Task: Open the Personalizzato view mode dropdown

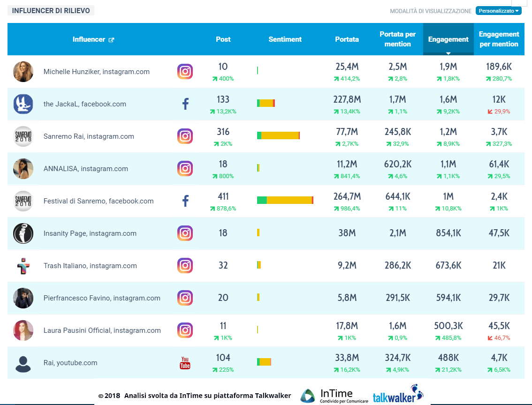Action: click(498, 11)
